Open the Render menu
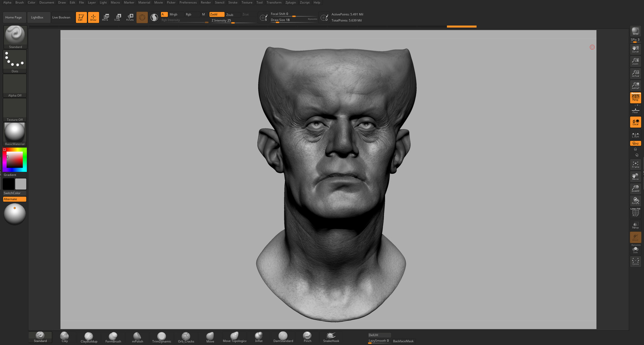The width and height of the screenshot is (644, 345). tap(205, 3)
